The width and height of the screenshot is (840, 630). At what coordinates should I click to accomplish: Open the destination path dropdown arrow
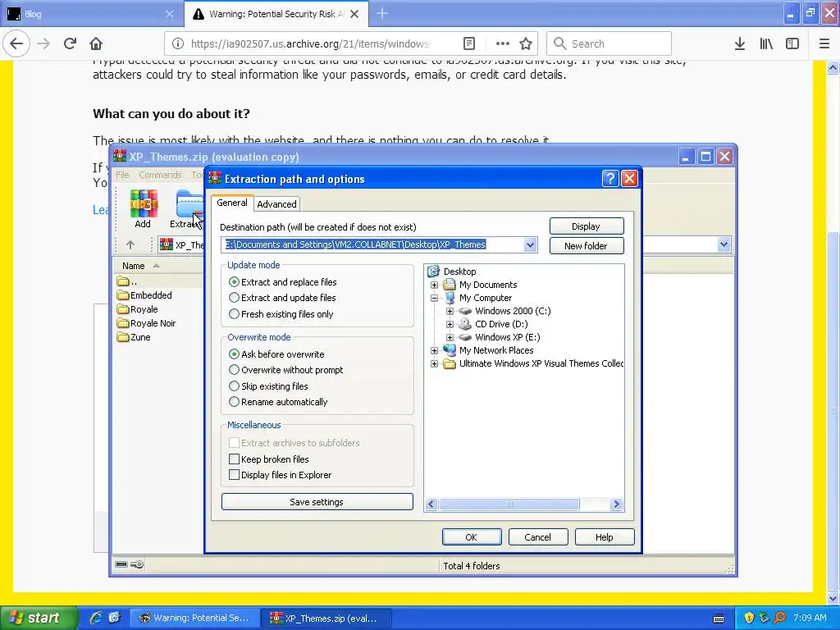tap(530, 244)
